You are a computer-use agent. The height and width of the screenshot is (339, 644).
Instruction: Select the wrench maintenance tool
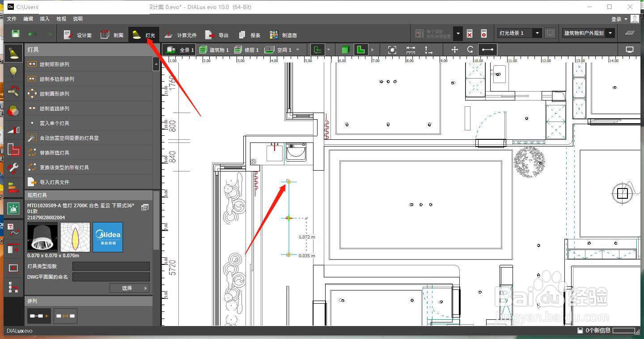(x=13, y=168)
